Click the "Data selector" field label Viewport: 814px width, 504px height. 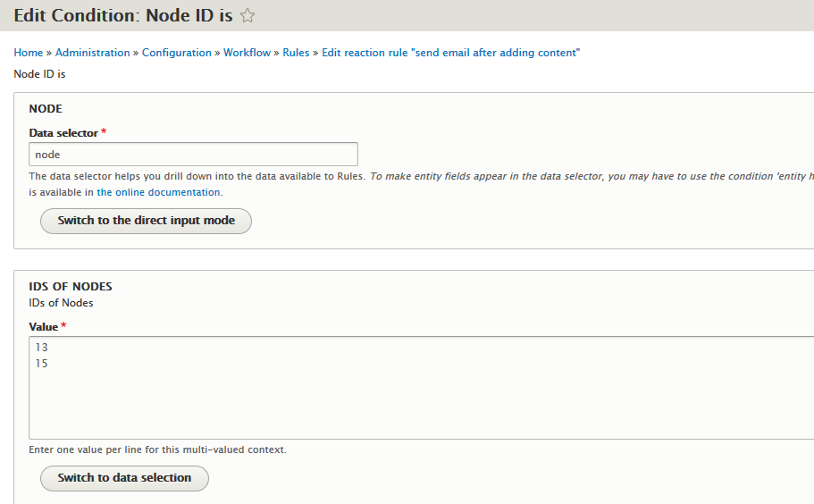coord(63,133)
